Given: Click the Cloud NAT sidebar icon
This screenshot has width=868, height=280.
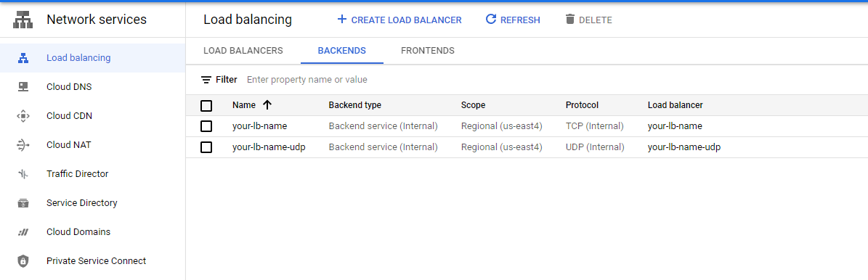Looking at the screenshot, I should [x=23, y=145].
